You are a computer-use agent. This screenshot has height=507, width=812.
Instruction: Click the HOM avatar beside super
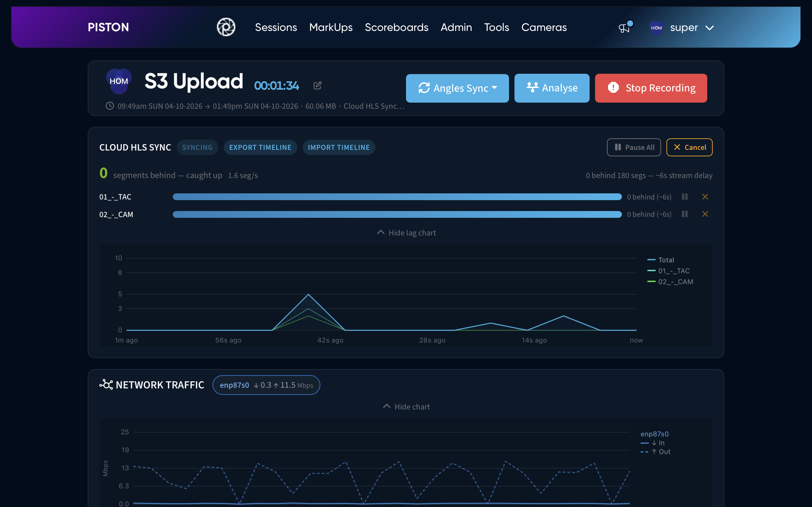656,28
